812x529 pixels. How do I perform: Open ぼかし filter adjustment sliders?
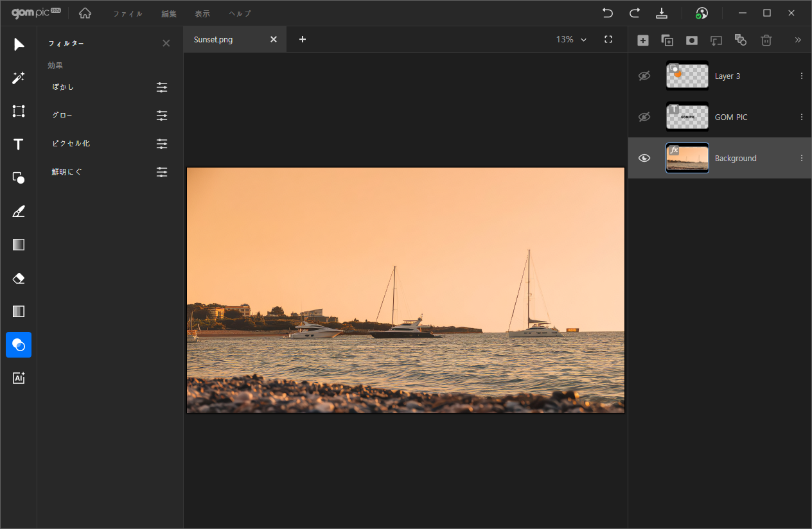(162, 87)
